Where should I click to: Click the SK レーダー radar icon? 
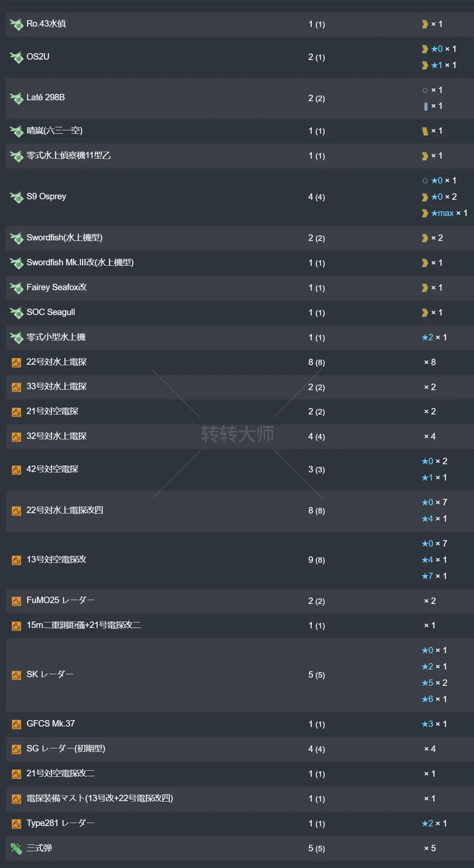point(15,674)
